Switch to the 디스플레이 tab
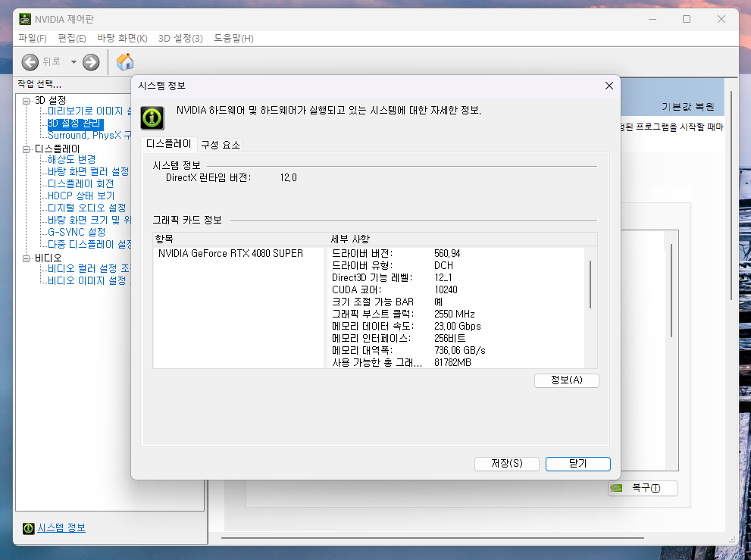 click(168, 144)
